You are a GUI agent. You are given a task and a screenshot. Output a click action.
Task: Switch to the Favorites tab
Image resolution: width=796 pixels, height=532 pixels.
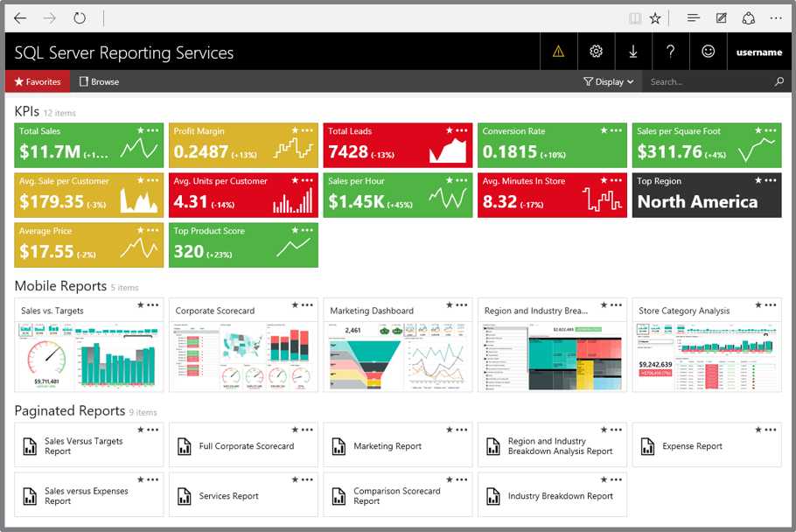pyautogui.click(x=37, y=81)
